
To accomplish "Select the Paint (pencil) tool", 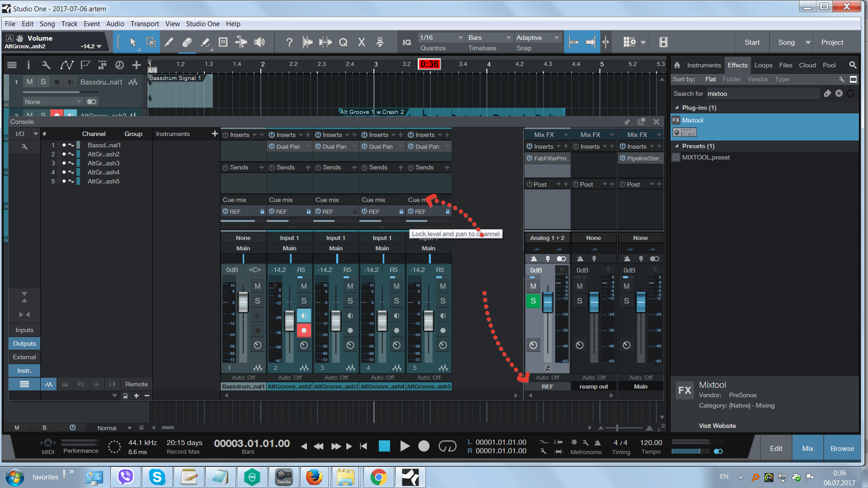I will (205, 42).
